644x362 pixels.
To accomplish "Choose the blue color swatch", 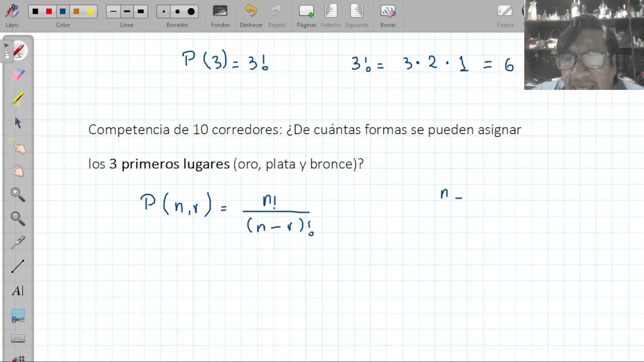I will (62, 12).
